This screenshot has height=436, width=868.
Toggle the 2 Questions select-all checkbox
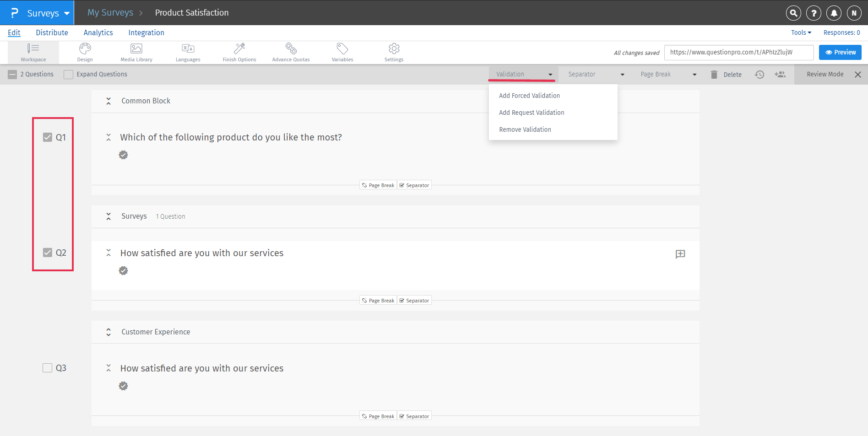[x=13, y=75]
